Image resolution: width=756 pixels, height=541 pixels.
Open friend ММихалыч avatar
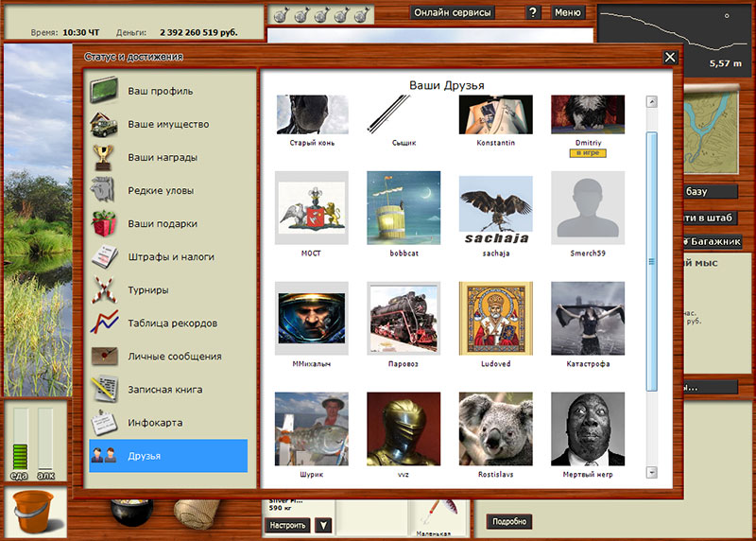[x=312, y=318]
